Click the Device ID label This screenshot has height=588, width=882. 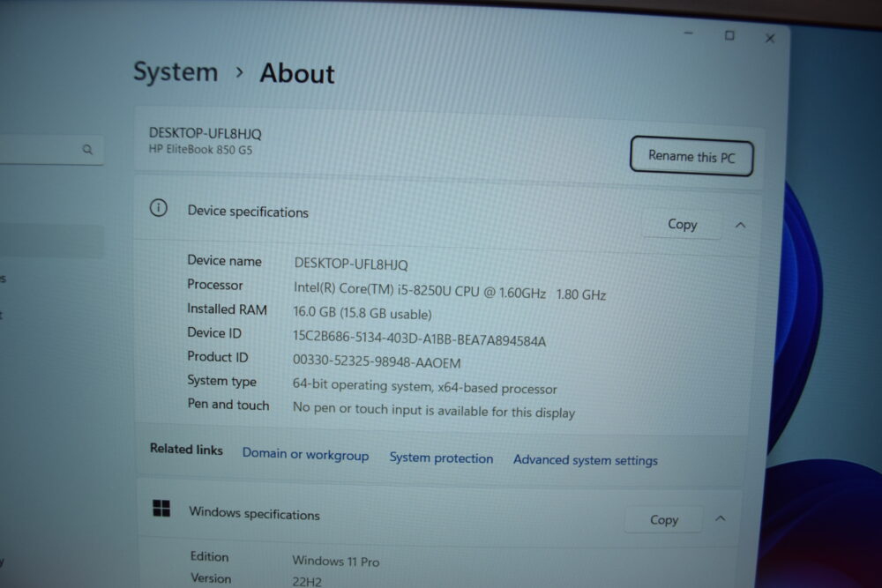click(214, 332)
